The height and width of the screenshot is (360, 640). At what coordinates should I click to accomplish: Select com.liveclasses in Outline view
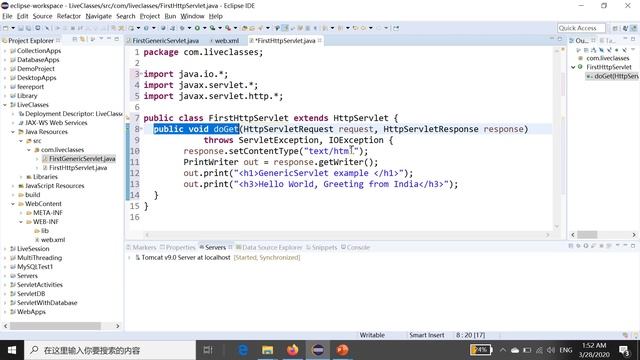[607, 58]
